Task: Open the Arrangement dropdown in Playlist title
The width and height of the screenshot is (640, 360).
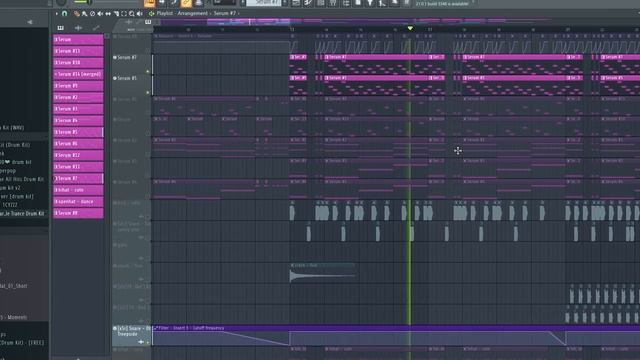Action: (x=192, y=13)
